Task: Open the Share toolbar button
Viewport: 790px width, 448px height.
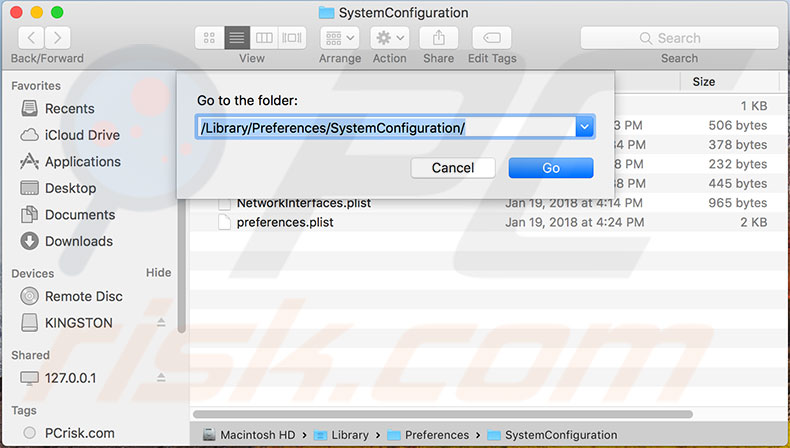Action: coord(439,38)
